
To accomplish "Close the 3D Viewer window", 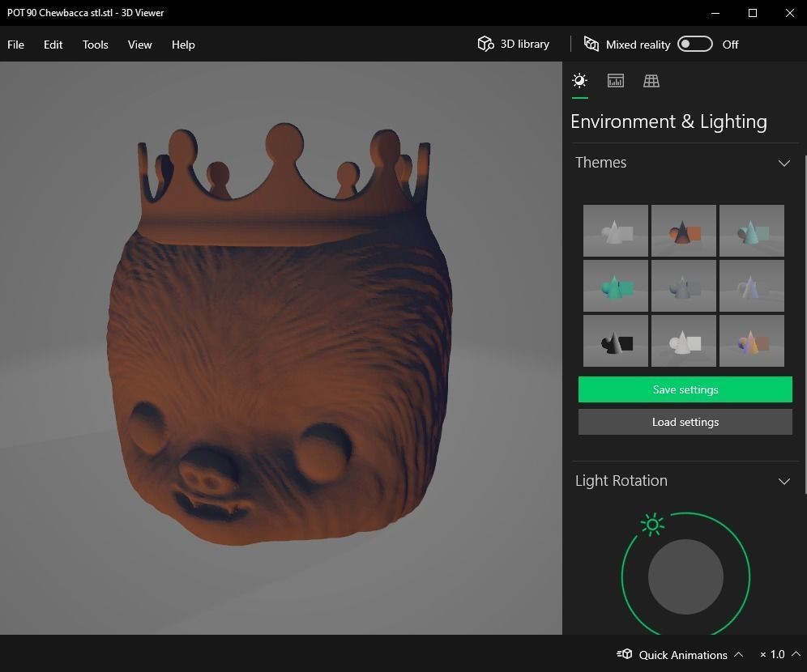I will coord(789,13).
